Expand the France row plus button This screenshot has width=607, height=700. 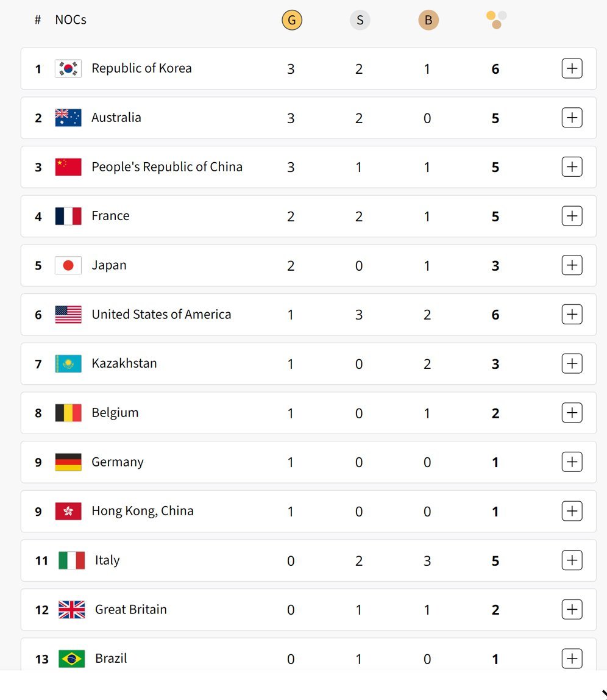click(572, 216)
